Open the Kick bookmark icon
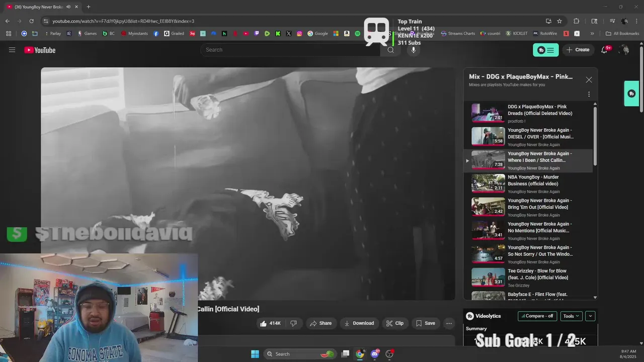 coord(278,34)
